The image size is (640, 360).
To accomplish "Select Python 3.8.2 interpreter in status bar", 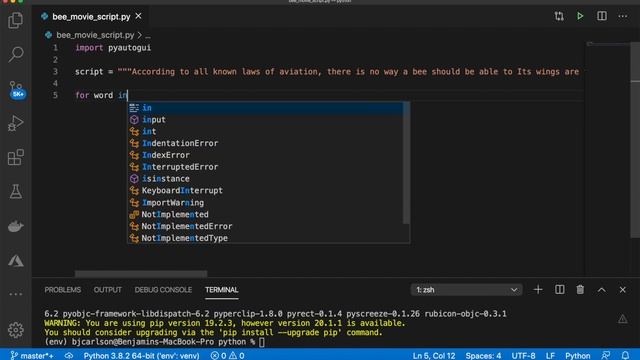I will pyautogui.click(x=141, y=356).
